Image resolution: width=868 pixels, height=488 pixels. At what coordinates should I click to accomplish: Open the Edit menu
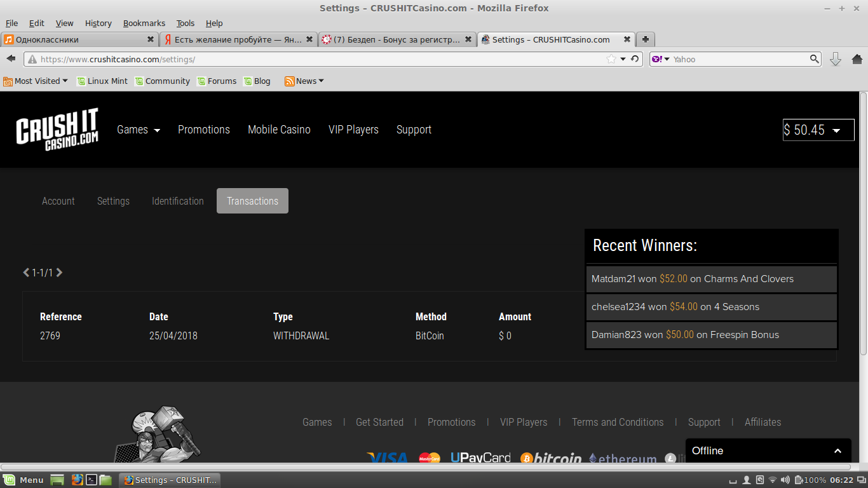pos(37,23)
